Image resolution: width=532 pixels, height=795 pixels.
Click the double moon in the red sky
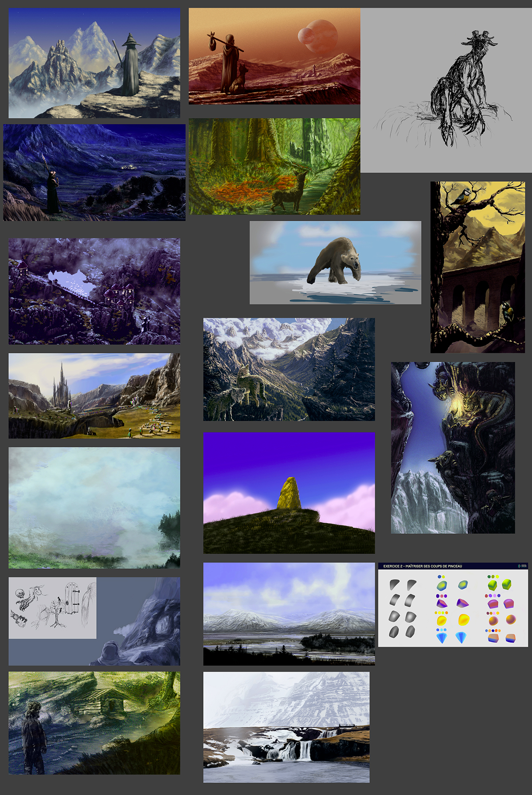pyautogui.click(x=318, y=35)
